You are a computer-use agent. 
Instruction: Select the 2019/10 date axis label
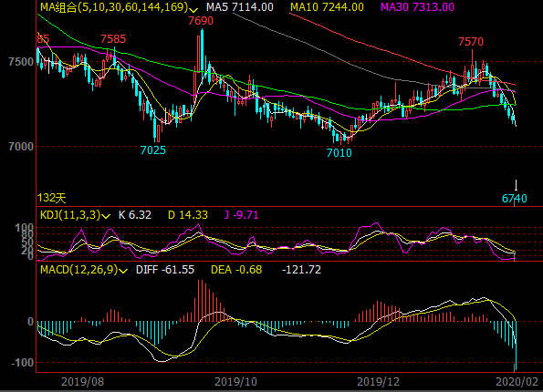[235, 382]
